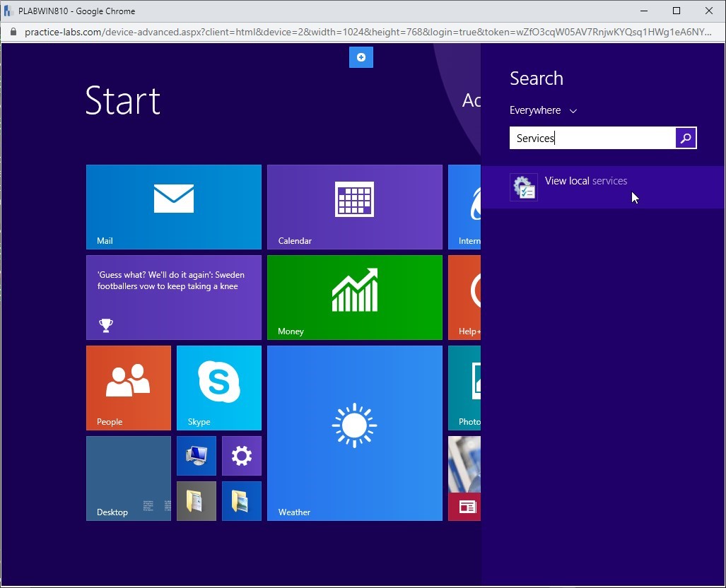Open the Mail tile
Image resolution: width=726 pixels, height=588 pixels.
click(174, 207)
